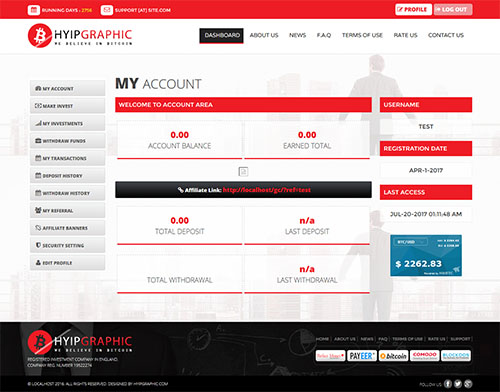Click the copy icon above affiliate link
The image size is (500, 392).
tap(243, 172)
